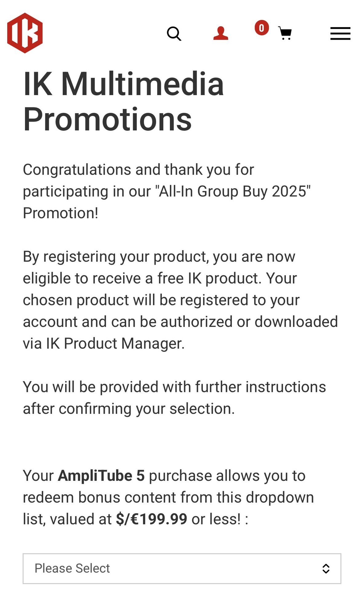Viewport: 364px width, 591px height.
Task: Click the IK Multimedia hexagon logo
Action: point(25,33)
